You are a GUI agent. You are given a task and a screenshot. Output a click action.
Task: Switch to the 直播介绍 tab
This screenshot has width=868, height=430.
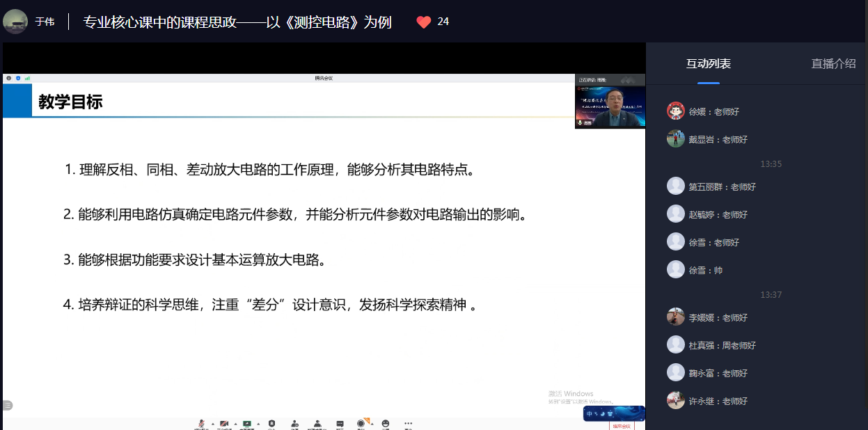833,63
